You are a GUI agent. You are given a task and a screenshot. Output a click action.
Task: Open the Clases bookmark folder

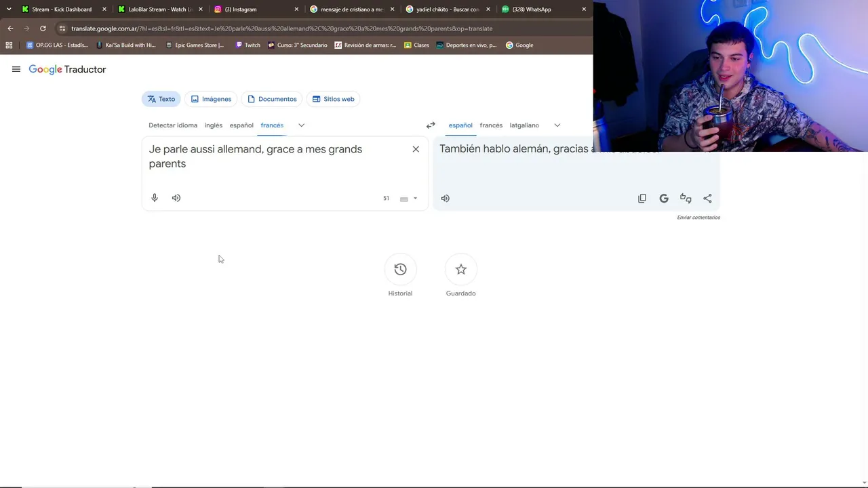(416, 45)
